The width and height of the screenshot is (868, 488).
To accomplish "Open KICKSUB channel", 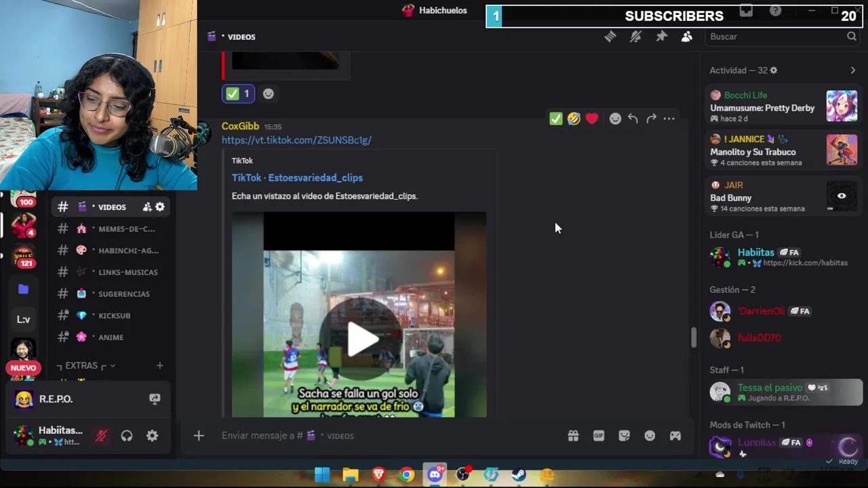I will click(112, 315).
